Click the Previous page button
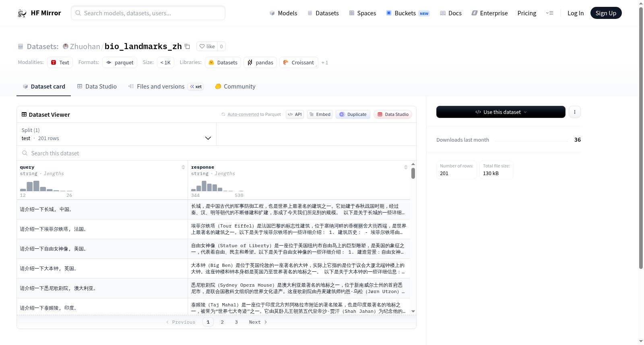Image resolution: width=644 pixels, height=345 pixels. click(181, 322)
